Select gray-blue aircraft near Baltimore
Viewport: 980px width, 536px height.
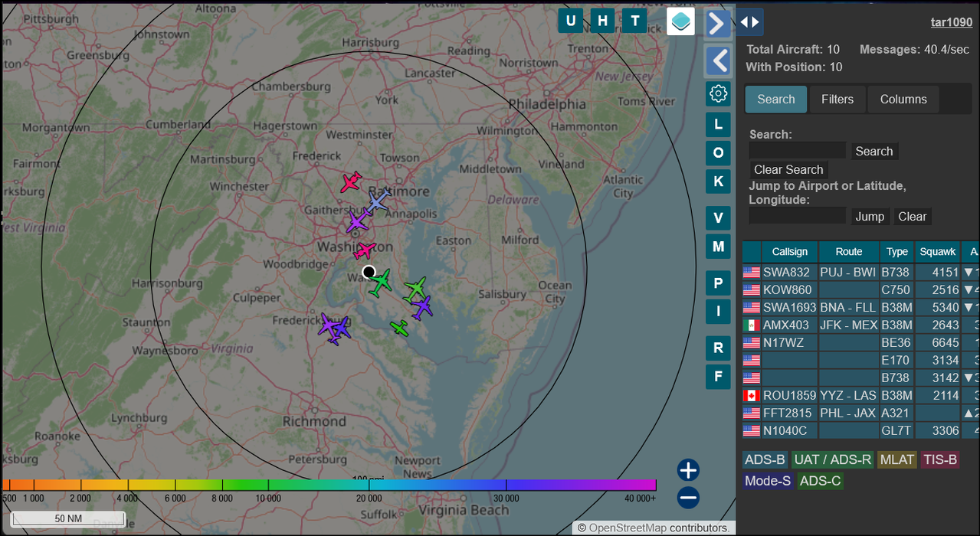point(377,201)
